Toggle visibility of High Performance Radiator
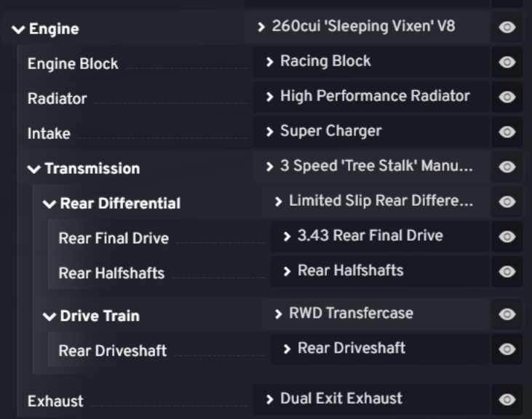 507,97
